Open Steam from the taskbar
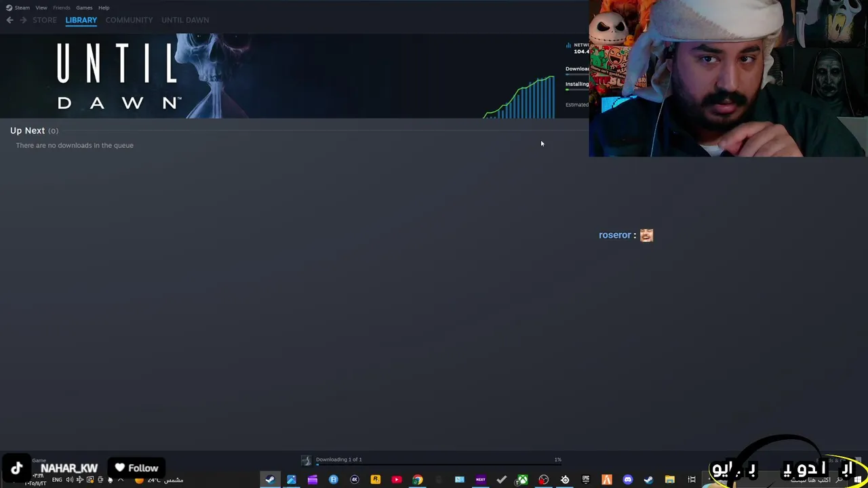 pyautogui.click(x=270, y=480)
